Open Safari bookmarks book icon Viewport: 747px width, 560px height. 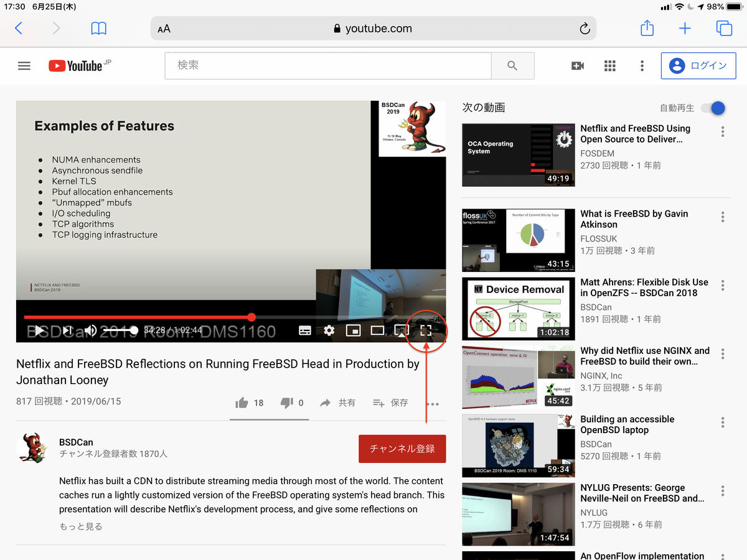tap(98, 28)
